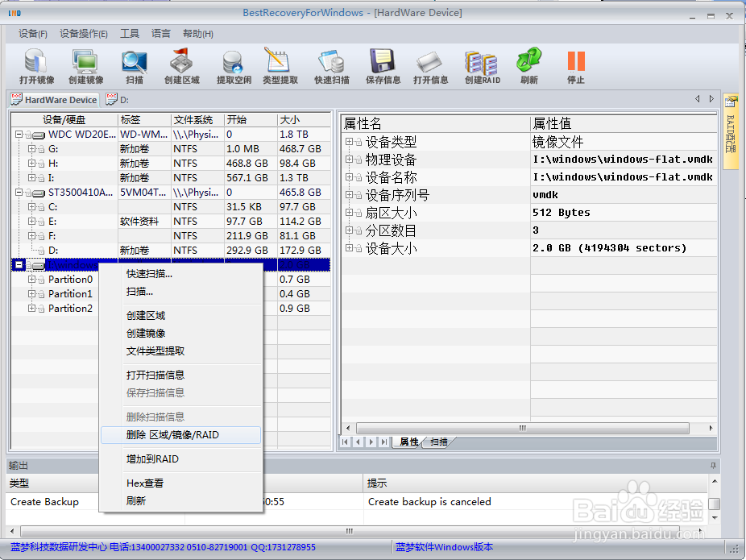The image size is (746, 560).
Task: Choose 打开扫描信息 in the context menu
Action: tap(180, 375)
